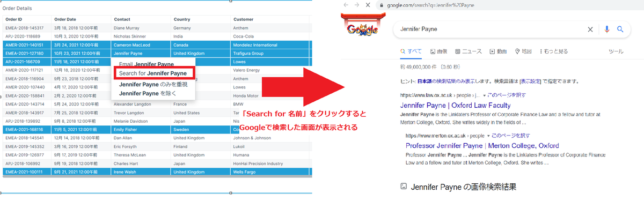Clear the Google search box text
The height and width of the screenshot is (209, 644).
pyautogui.click(x=590, y=29)
